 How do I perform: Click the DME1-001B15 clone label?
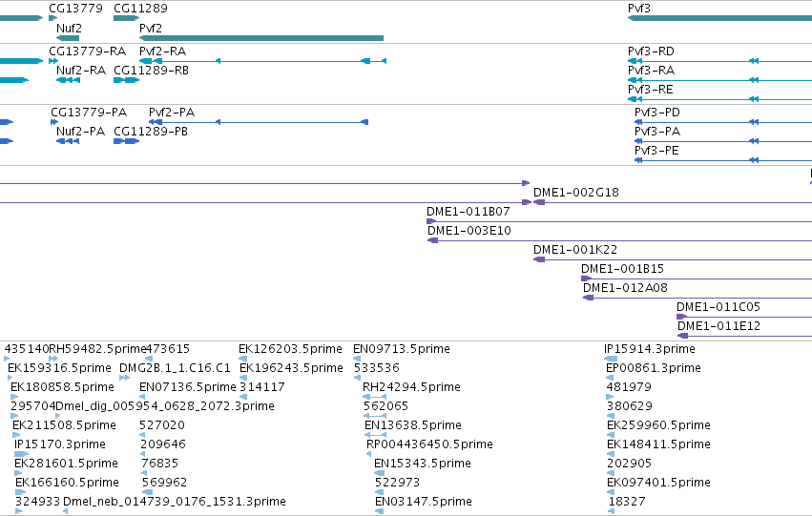[622, 269]
